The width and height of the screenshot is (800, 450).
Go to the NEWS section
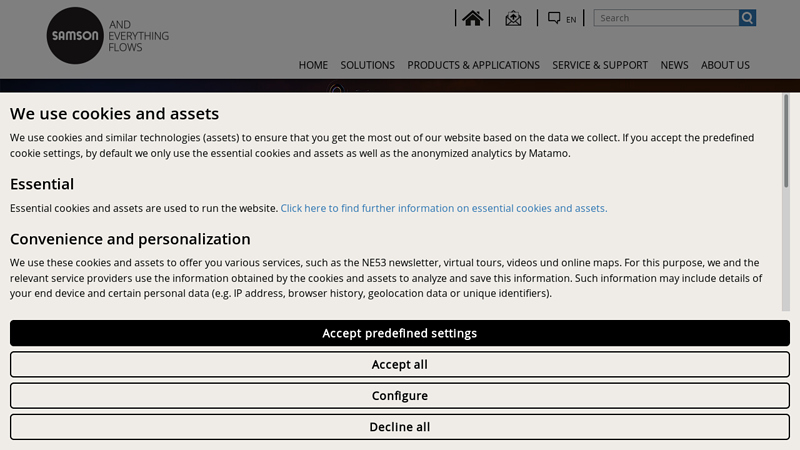(674, 65)
